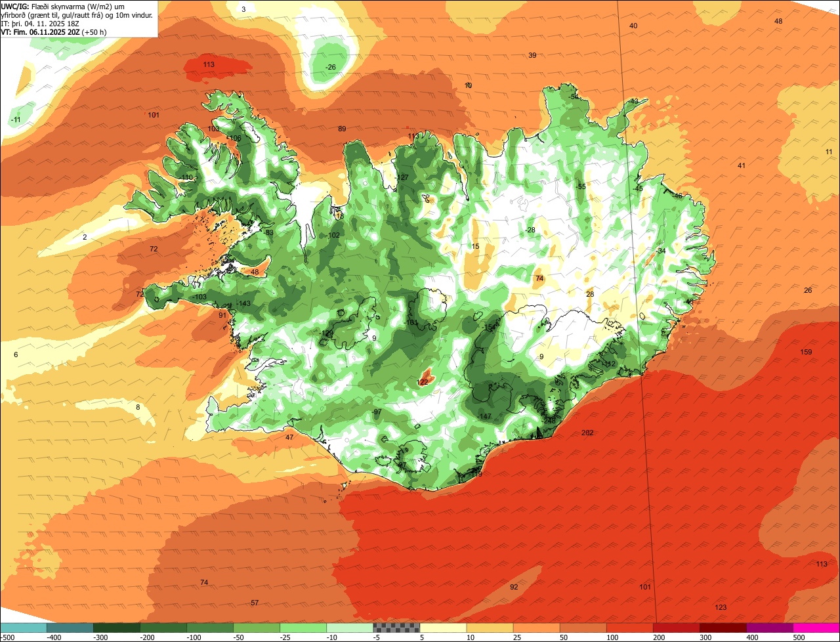Click the dark maroon swatch between 300 and 400

(723, 628)
